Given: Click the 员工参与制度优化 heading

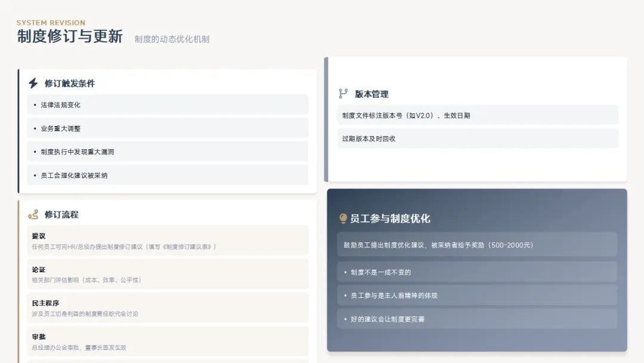Looking at the screenshot, I should click(390, 219).
